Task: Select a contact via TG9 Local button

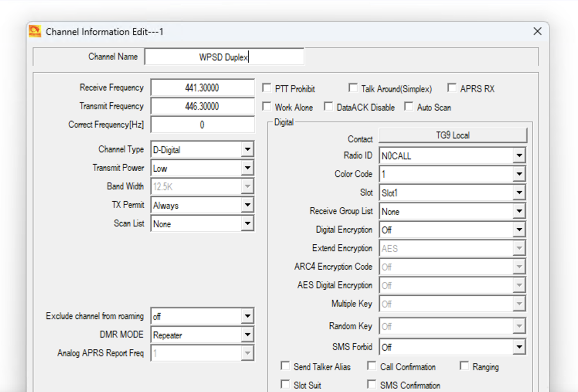Action: (453, 135)
